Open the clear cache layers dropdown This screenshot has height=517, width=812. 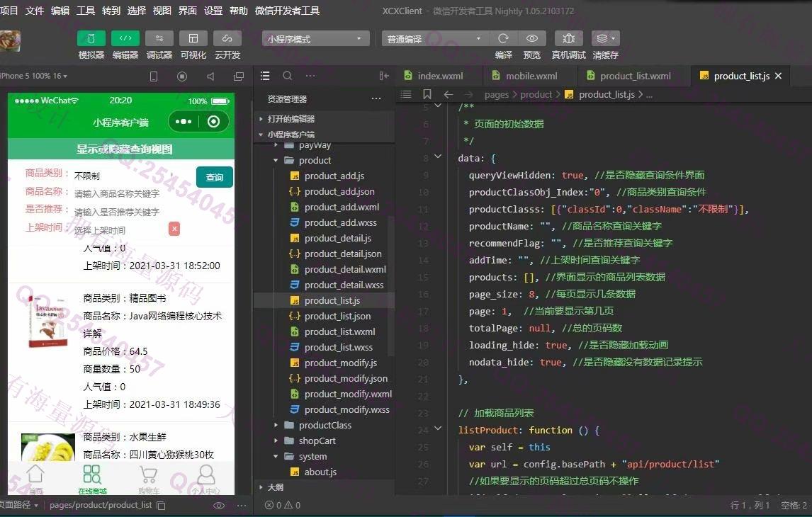[x=605, y=38]
